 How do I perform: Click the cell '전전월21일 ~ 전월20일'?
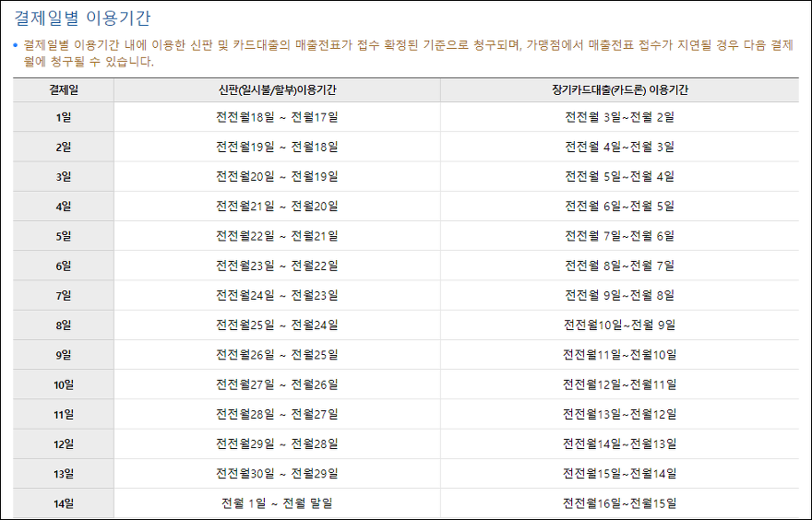tap(277, 207)
